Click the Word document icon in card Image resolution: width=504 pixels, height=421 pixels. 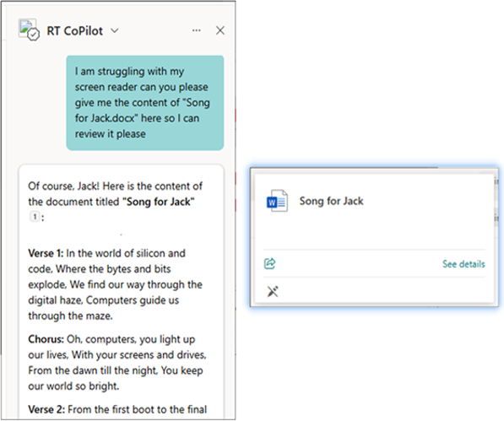tap(277, 201)
